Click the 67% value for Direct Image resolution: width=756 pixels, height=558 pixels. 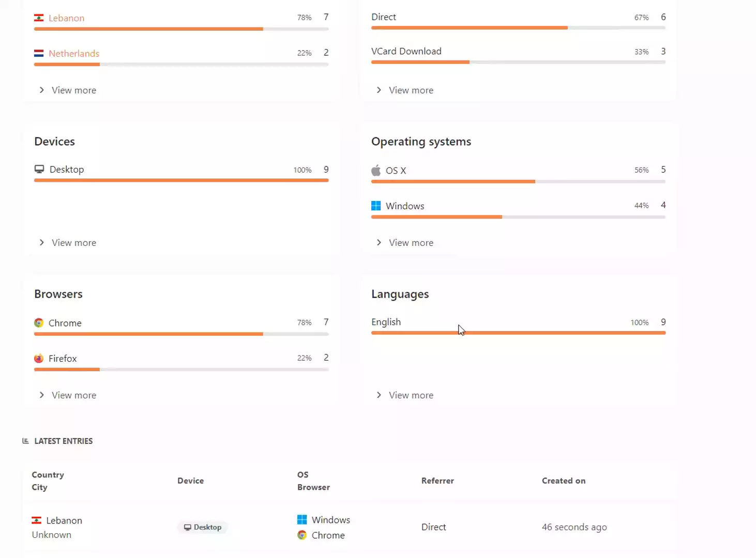(642, 18)
